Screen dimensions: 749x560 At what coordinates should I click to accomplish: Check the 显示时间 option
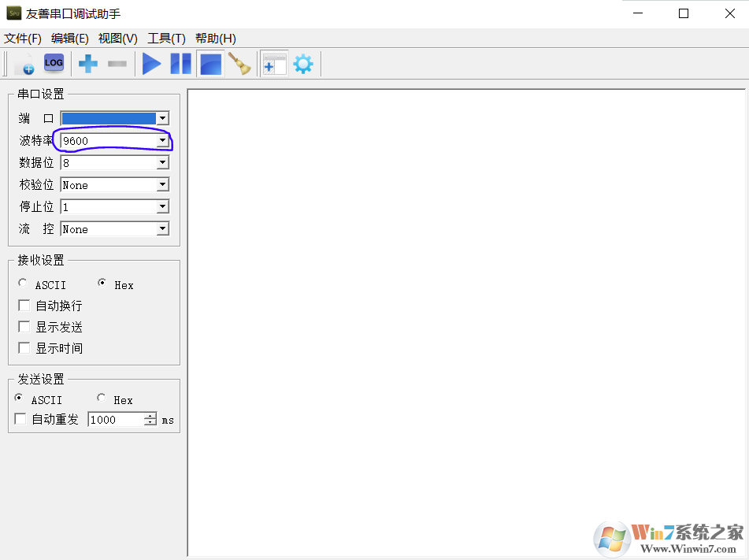(24, 348)
